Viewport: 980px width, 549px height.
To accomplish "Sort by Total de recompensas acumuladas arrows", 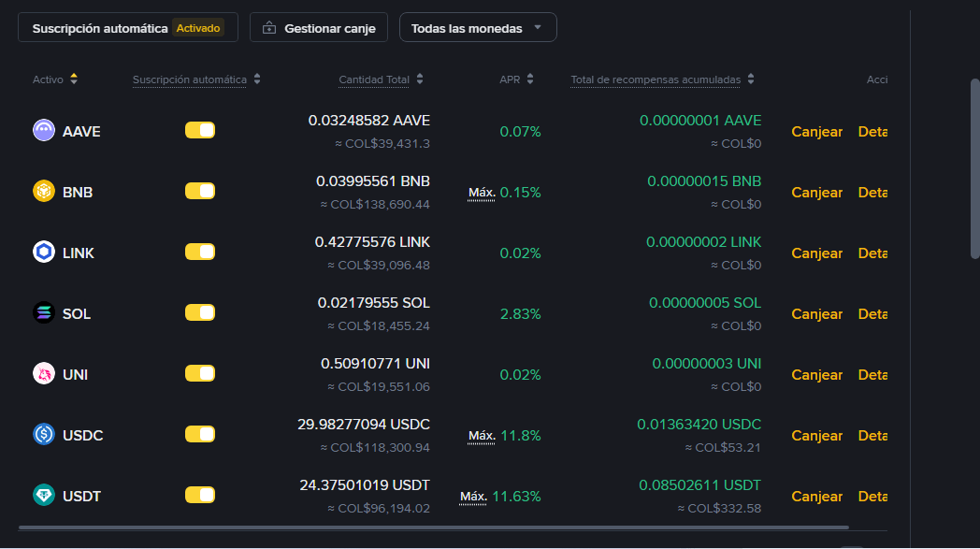I will coord(751,79).
